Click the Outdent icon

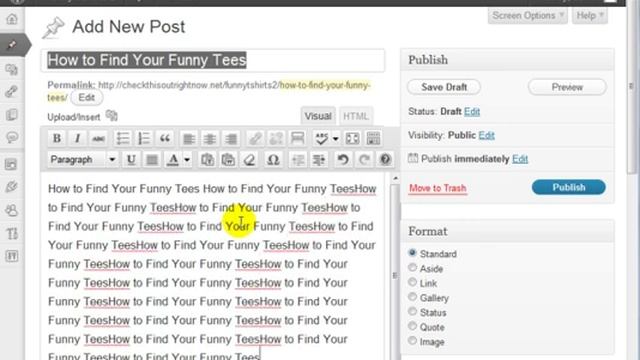tap(298, 160)
